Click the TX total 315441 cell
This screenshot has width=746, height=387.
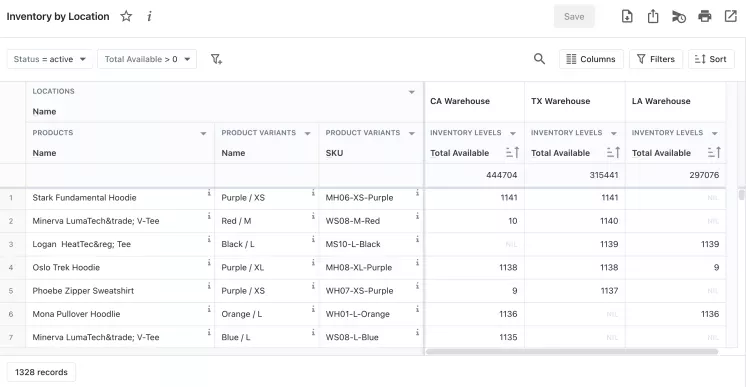[x=575, y=175]
